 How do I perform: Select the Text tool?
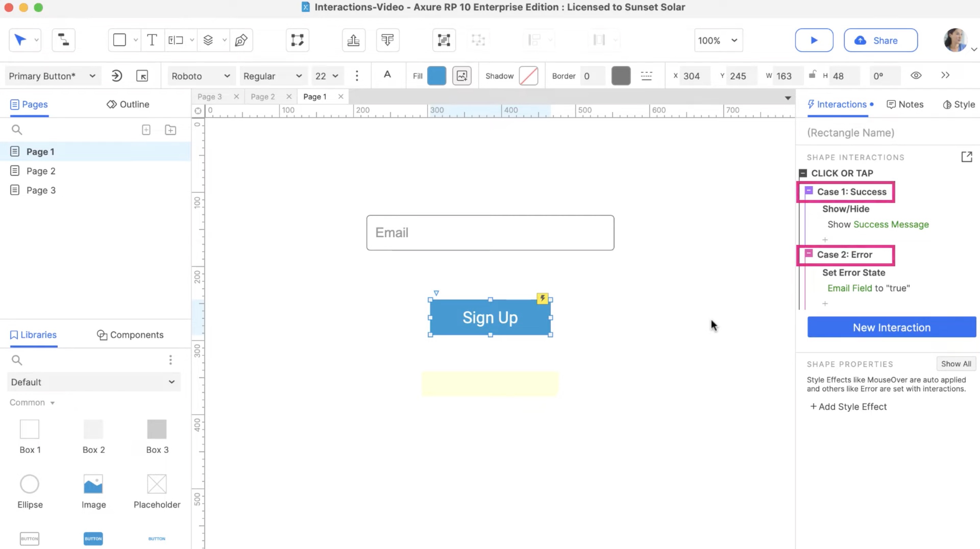pos(152,40)
